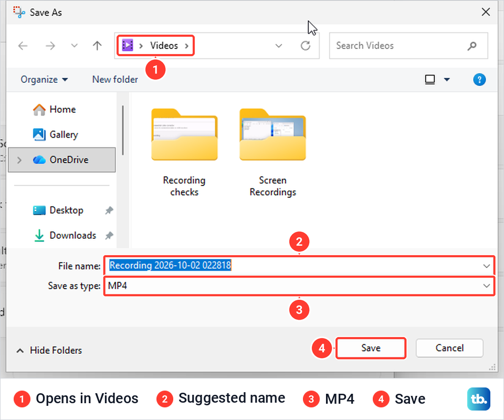The width and height of the screenshot is (504, 420).
Task: Select the Recording checks folder
Action: coord(184,153)
